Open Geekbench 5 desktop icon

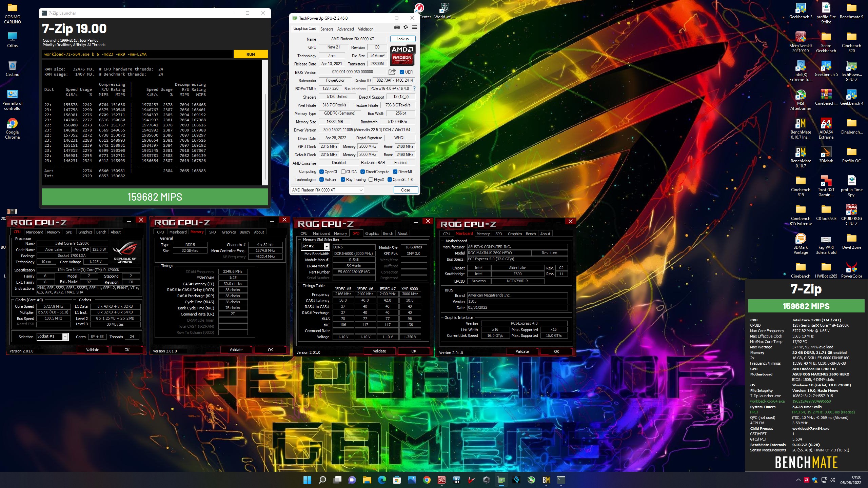[826, 68]
